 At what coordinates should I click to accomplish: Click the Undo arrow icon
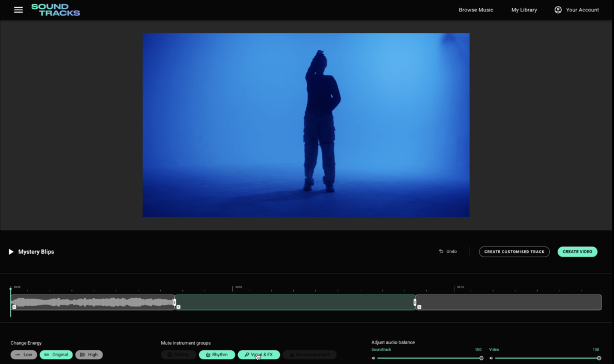tap(441, 252)
